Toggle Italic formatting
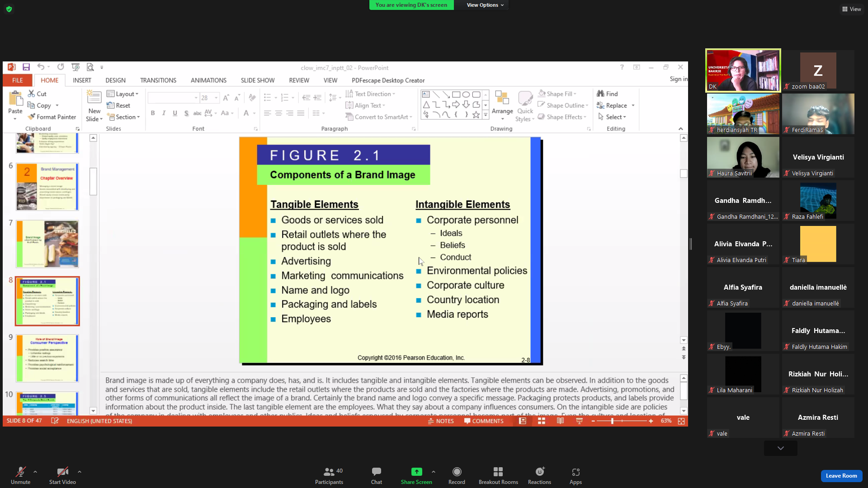This screenshot has height=488, width=868. [x=164, y=113]
